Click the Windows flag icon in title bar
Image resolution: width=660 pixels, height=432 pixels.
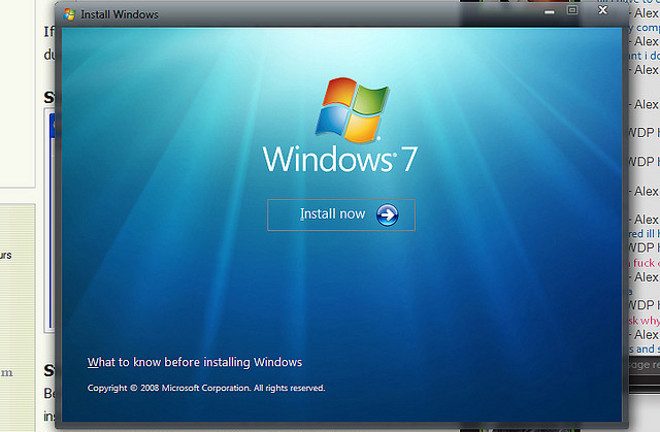click(69, 14)
